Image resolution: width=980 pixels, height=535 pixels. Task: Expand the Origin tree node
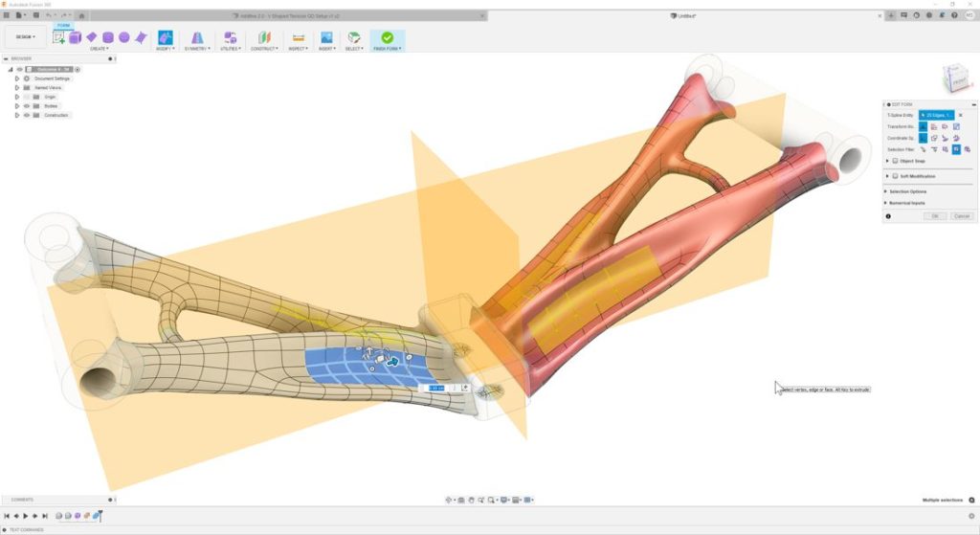pyautogui.click(x=17, y=97)
